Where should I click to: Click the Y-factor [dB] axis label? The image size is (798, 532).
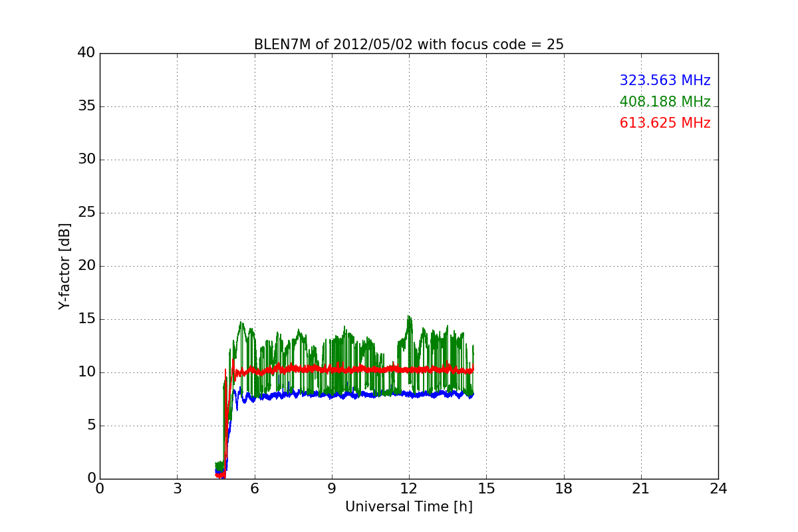[x=65, y=266]
